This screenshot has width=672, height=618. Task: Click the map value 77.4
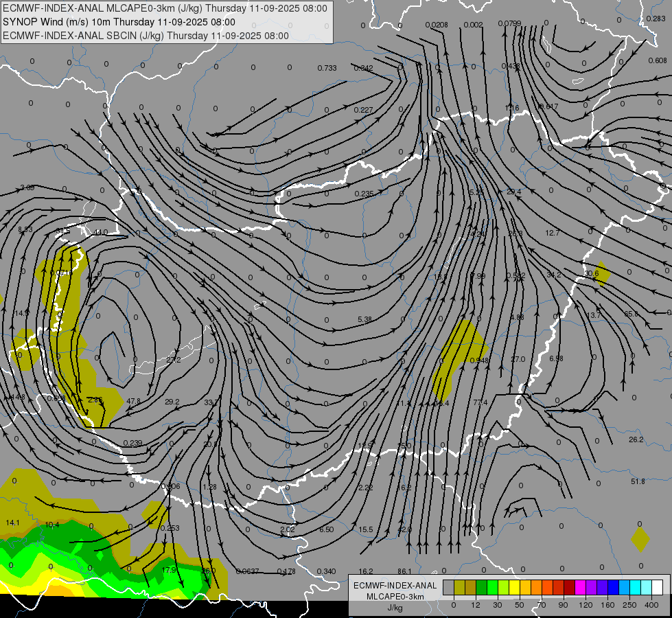(480, 402)
